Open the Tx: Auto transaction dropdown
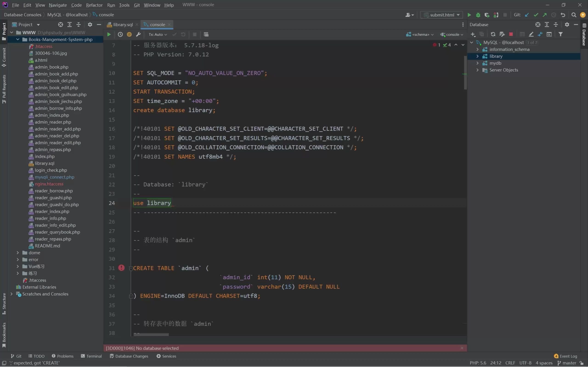The image size is (588, 367). click(x=158, y=34)
